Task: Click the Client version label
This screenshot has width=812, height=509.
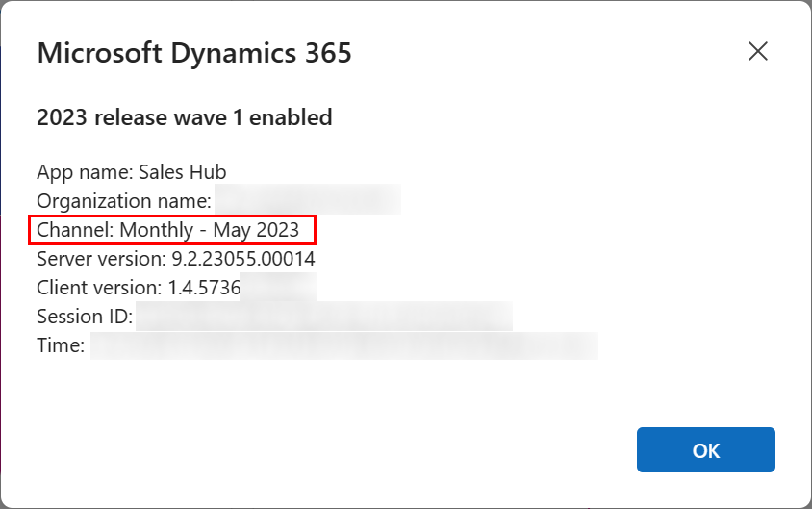Action: 99,288
